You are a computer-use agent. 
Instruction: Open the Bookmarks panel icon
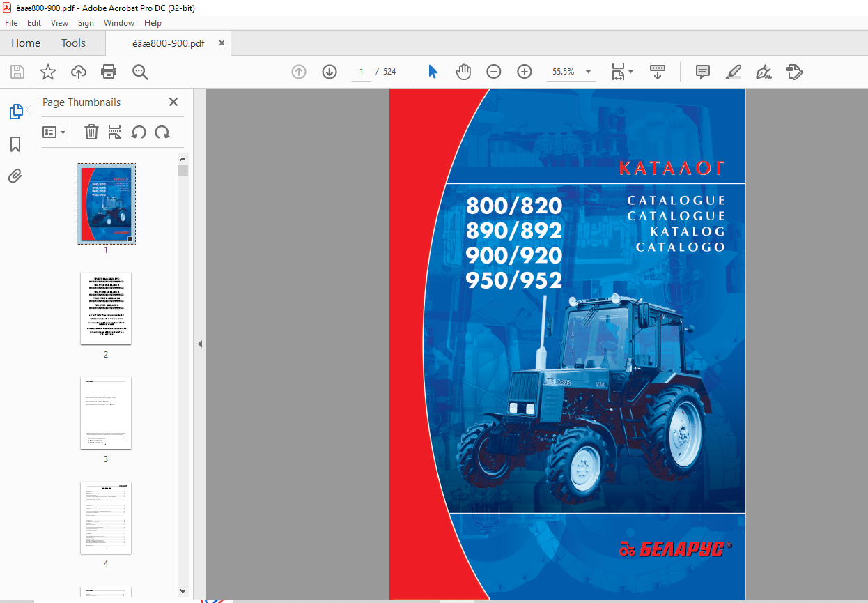pos(15,144)
